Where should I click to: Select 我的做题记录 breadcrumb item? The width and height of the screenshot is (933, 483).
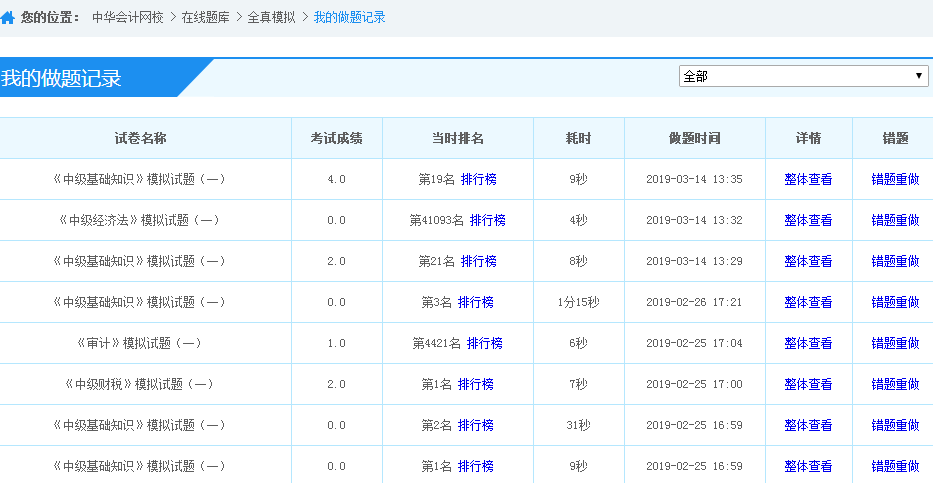click(349, 18)
